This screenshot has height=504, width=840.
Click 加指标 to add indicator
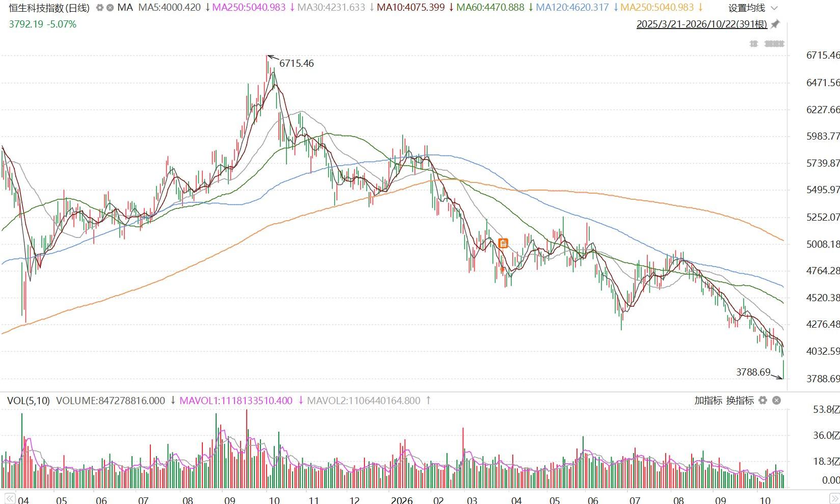pos(708,401)
